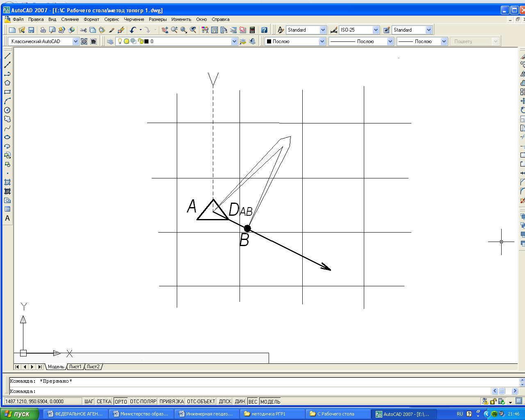This screenshot has width=525, height=420.
Task: Open the Файл menu
Action: [18, 19]
